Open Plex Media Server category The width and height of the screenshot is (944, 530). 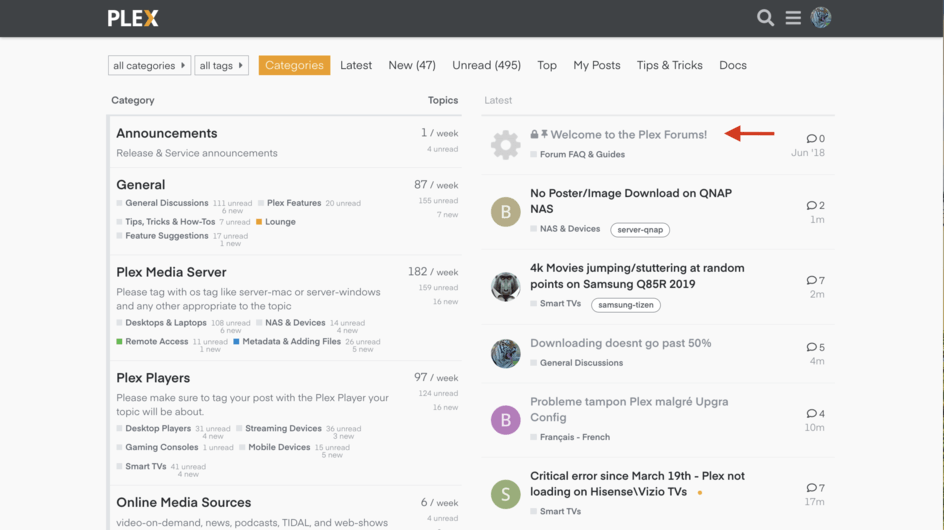tap(171, 272)
